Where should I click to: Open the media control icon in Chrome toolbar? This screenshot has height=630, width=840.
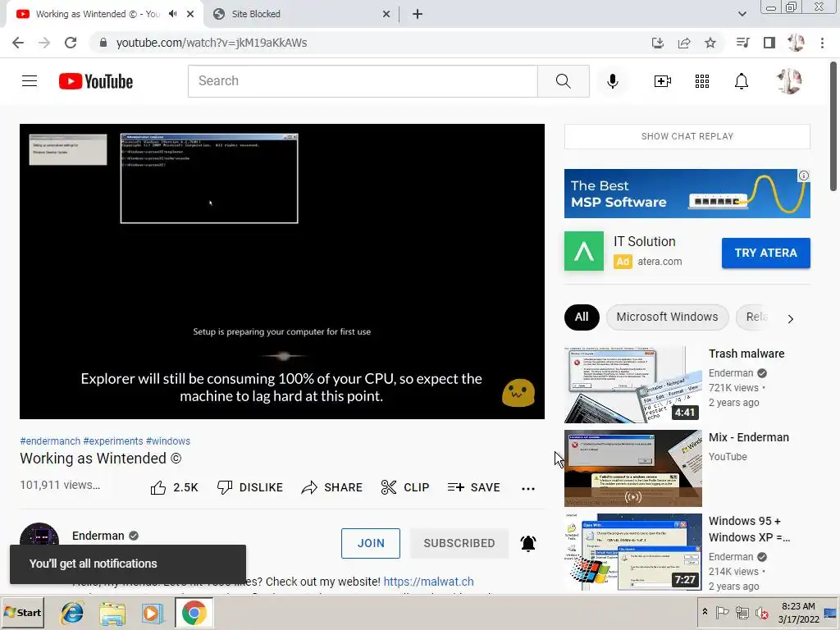click(x=742, y=43)
